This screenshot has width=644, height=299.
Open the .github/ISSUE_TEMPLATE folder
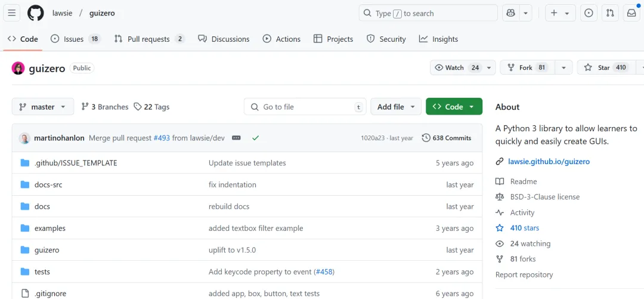pyautogui.click(x=76, y=163)
